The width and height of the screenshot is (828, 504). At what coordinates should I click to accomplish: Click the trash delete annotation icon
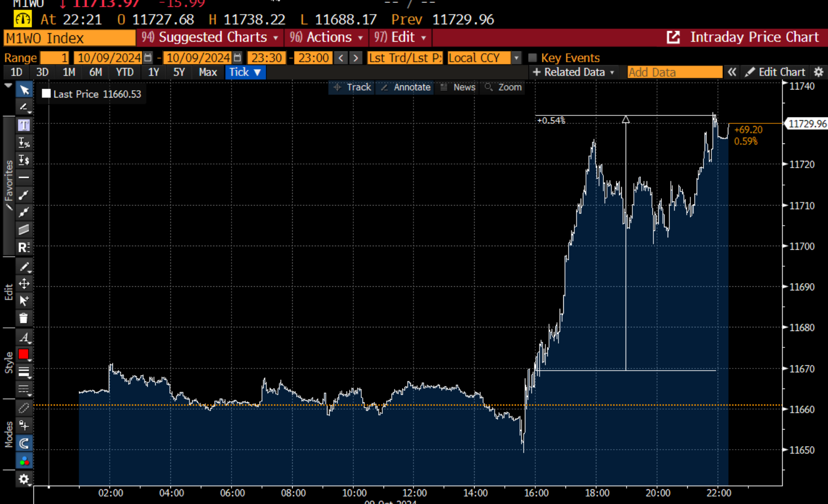click(x=24, y=318)
